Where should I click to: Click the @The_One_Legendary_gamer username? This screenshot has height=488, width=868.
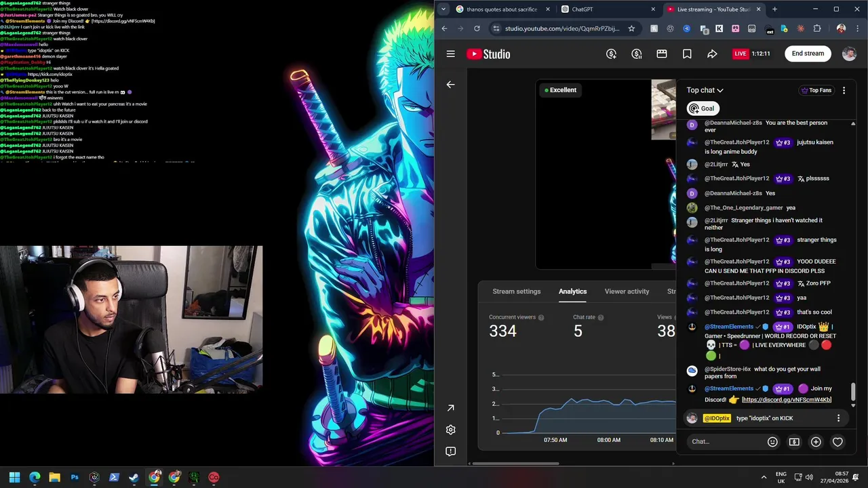click(x=744, y=208)
